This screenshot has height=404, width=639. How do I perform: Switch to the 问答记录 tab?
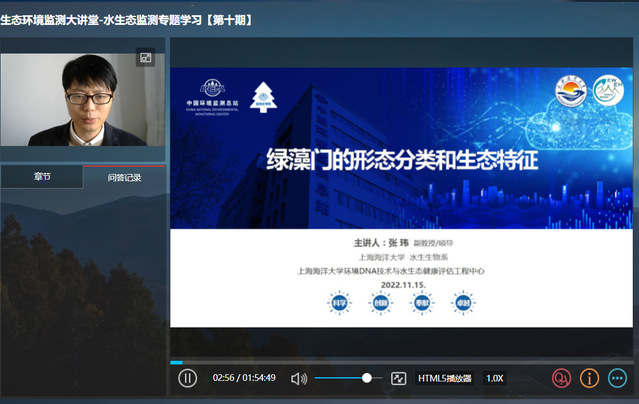pyautogui.click(x=125, y=177)
